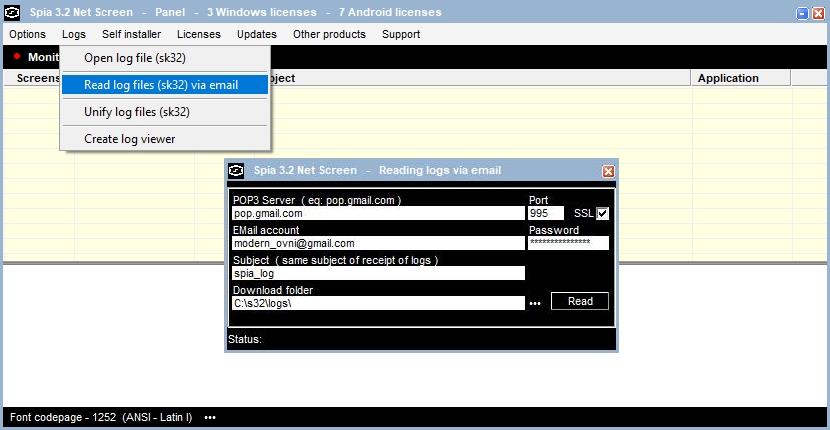This screenshot has height=430, width=830.
Task: Close the main Spia Panel window
Action: point(818,13)
